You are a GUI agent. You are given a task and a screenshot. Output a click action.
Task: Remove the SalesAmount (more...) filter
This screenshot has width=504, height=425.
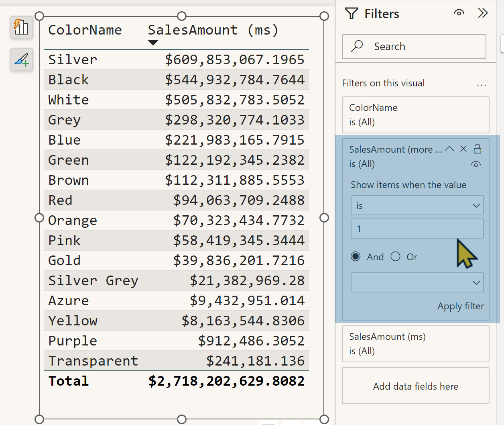coord(463,149)
